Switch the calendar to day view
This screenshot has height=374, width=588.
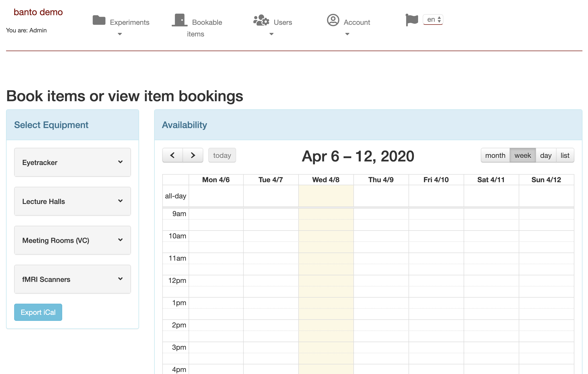pyautogui.click(x=546, y=155)
